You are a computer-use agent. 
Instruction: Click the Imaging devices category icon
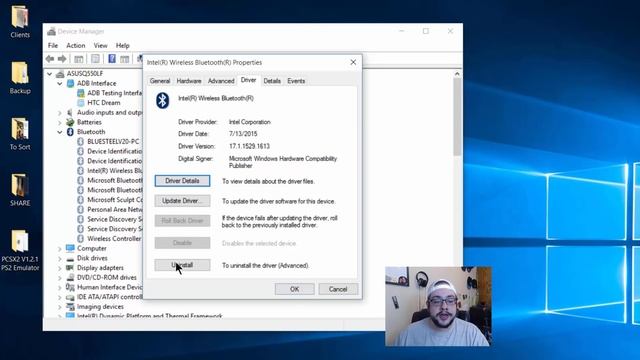(70, 307)
